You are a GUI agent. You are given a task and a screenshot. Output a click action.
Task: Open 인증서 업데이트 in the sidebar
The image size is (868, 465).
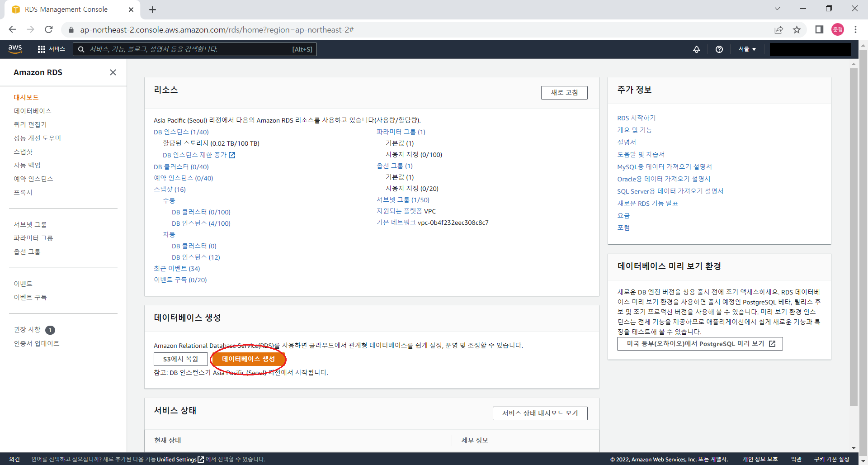37,343
